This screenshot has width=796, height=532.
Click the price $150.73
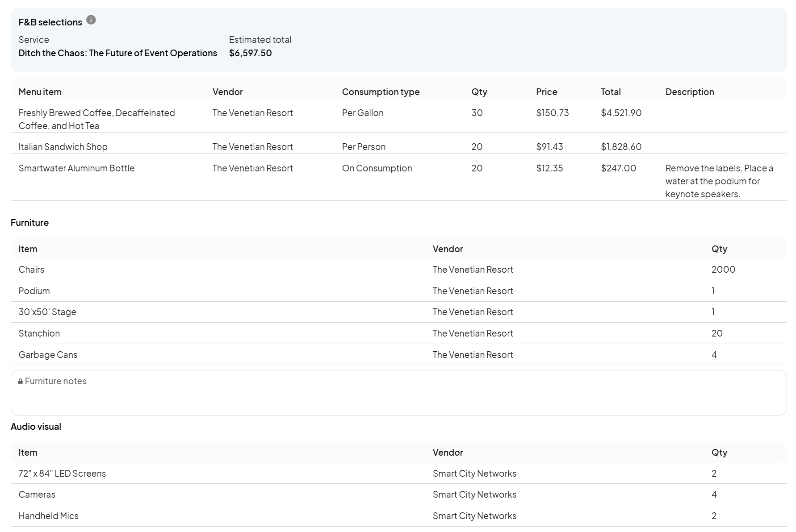pos(553,113)
